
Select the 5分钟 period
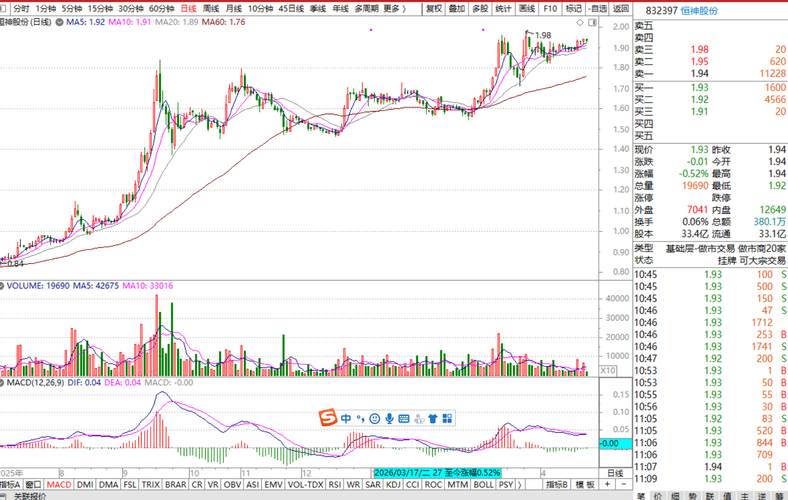[x=72, y=9]
